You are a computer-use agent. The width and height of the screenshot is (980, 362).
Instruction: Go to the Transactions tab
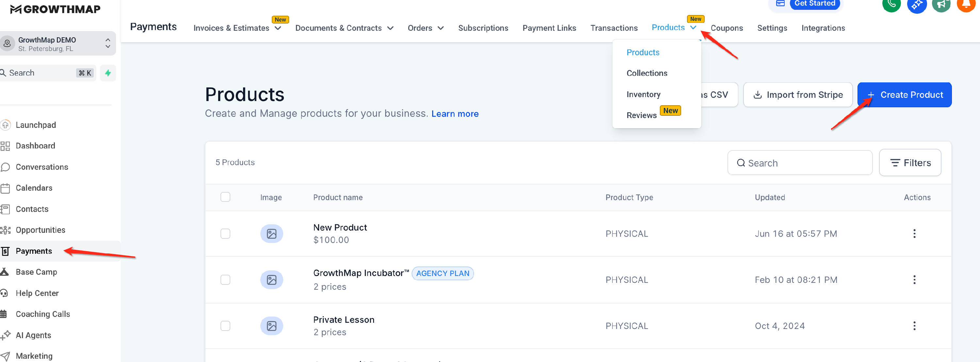613,28
